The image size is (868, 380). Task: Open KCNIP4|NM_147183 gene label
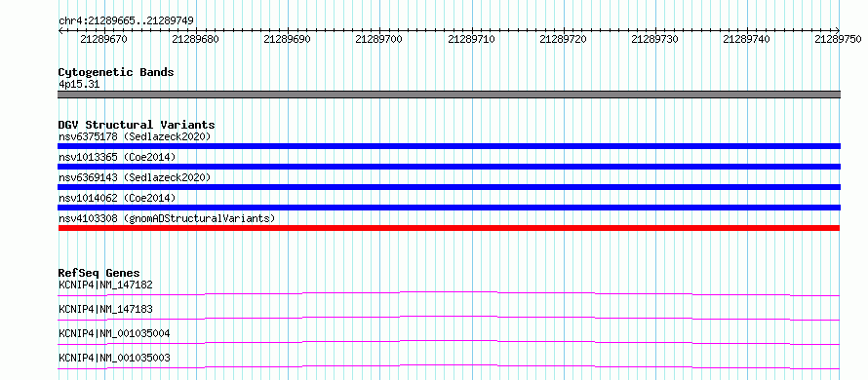coord(105,309)
